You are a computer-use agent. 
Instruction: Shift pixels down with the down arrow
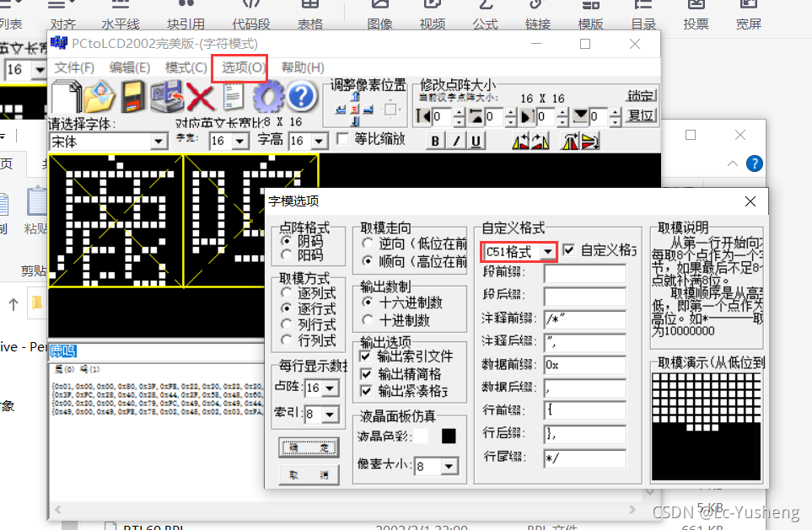(355, 121)
